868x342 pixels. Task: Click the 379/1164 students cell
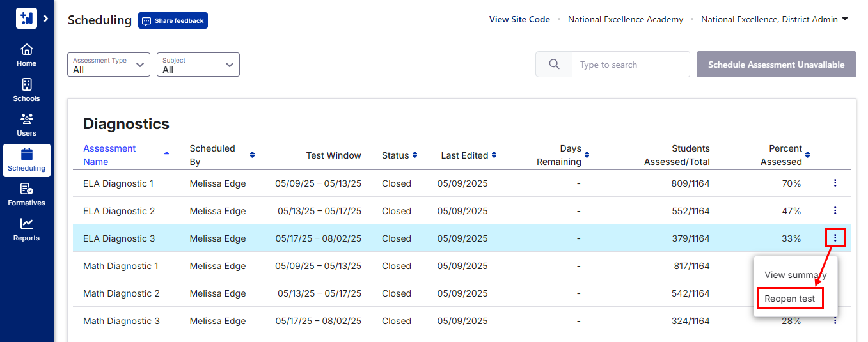[691, 238]
